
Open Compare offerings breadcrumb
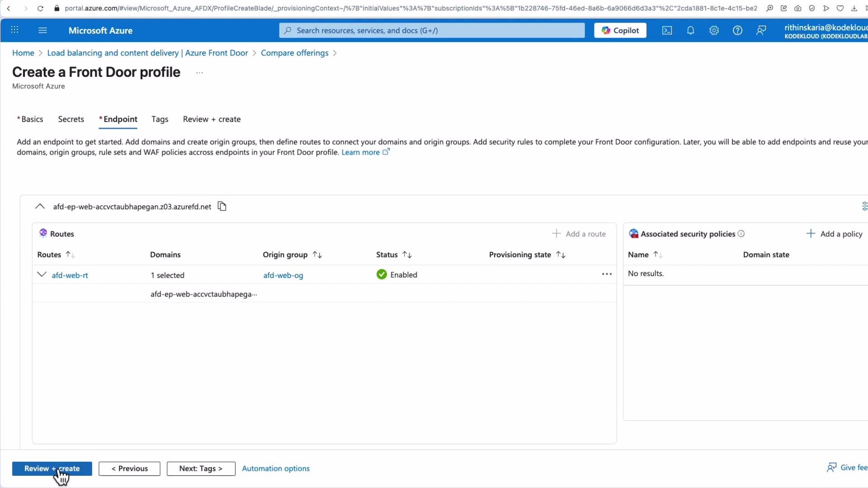tap(295, 53)
